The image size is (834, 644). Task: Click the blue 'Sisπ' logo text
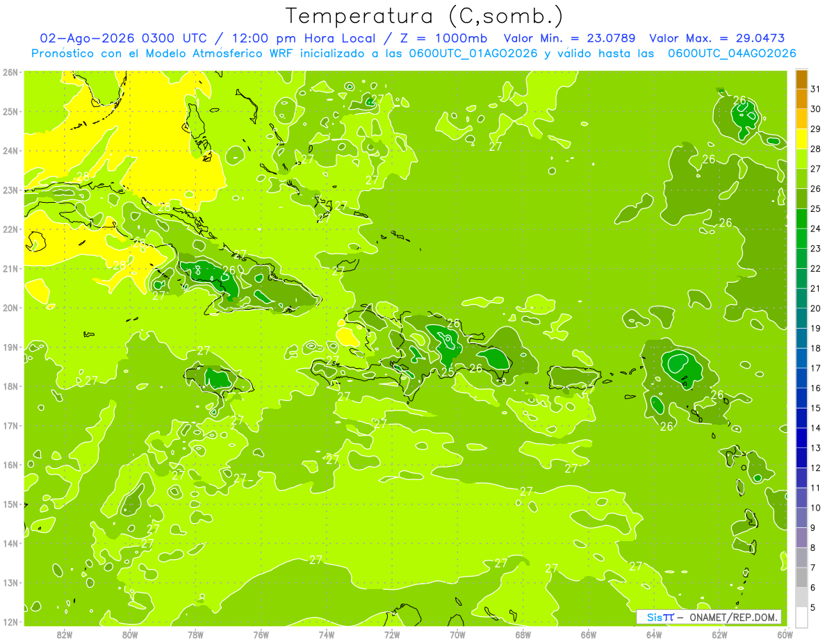click(x=660, y=617)
